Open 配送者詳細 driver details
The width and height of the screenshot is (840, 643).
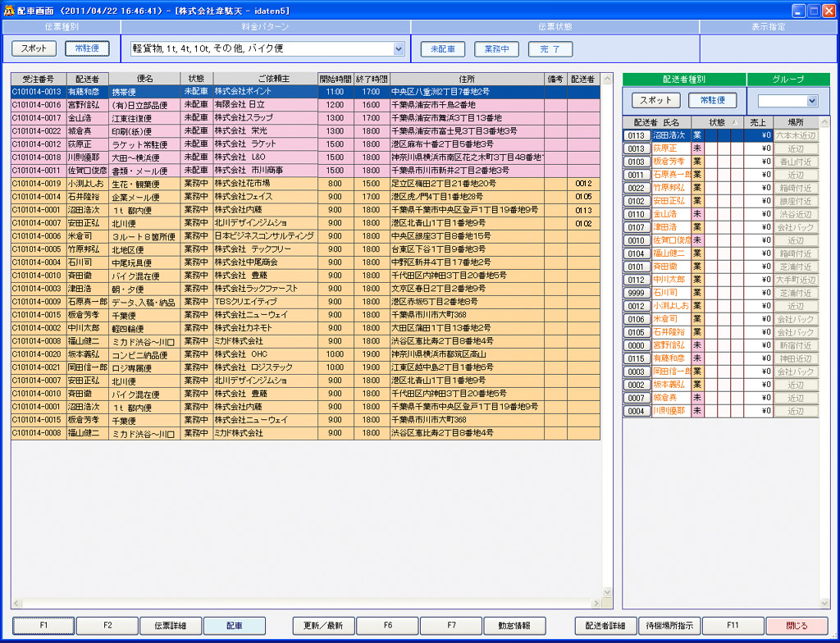pos(605,626)
